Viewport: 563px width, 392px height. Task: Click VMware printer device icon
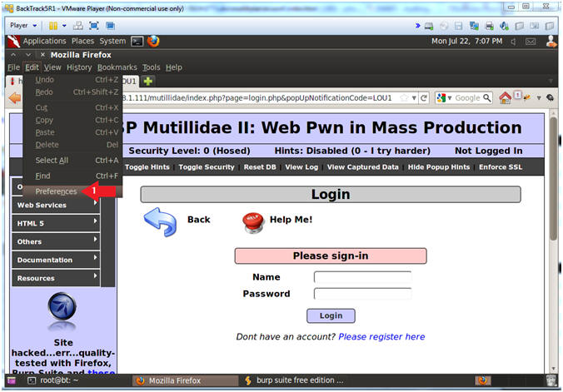tap(489, 26)
